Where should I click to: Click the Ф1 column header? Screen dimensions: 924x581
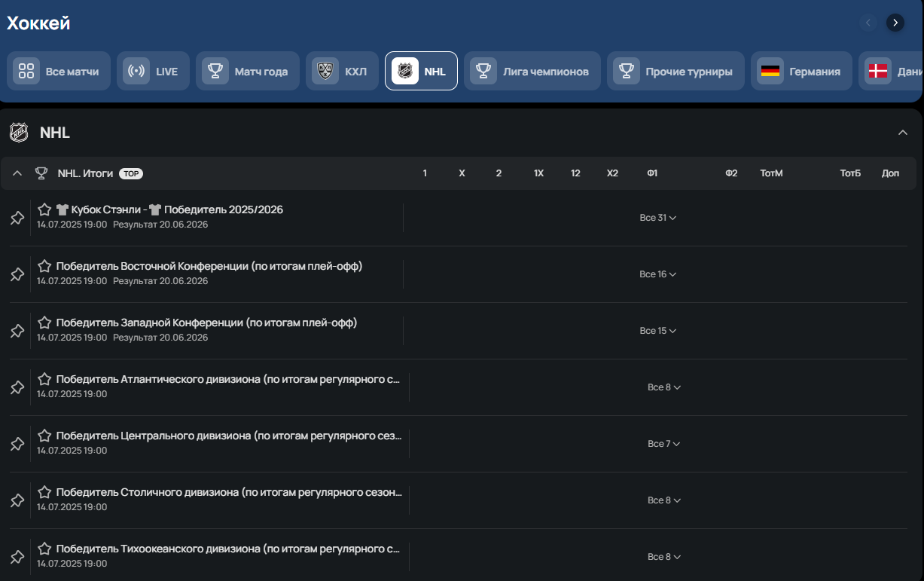652,173
